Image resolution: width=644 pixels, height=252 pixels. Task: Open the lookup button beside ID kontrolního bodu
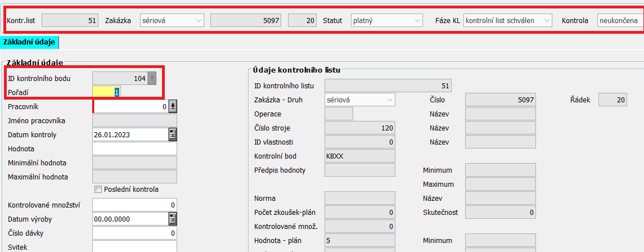click(152, 78)
